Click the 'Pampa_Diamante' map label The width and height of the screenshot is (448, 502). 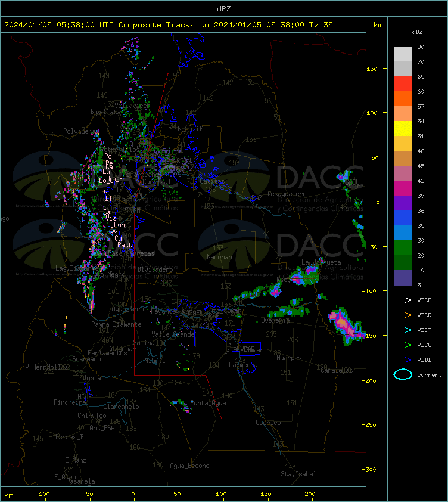coord(116,324)
